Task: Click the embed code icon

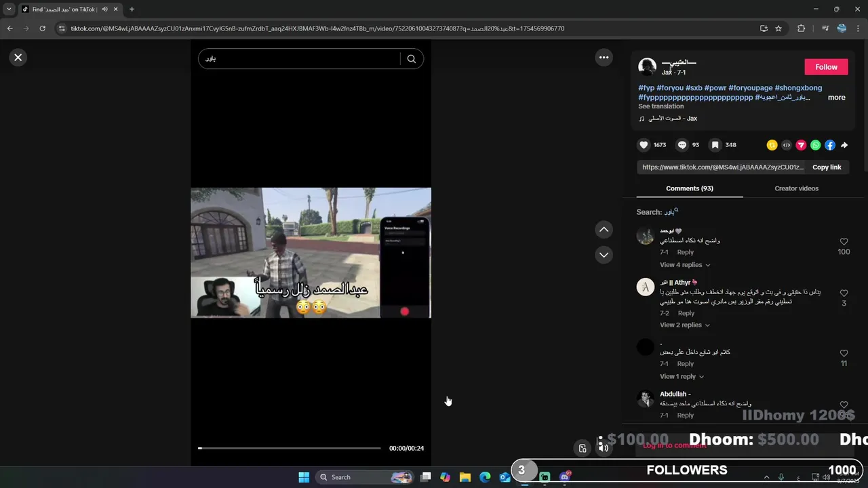Action: point(787,145)
